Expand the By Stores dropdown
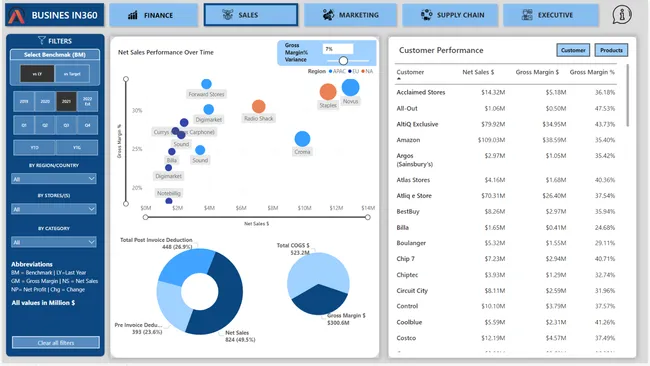 tap(54, 209)
